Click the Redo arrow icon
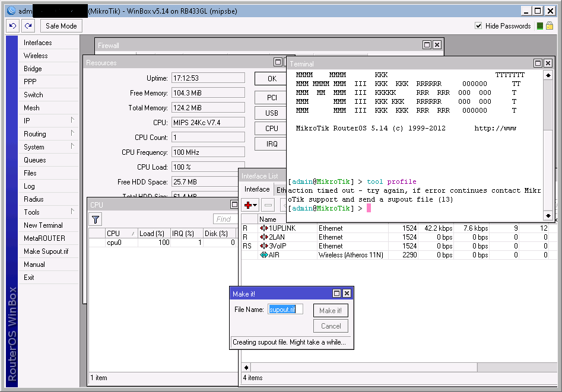Screen dimensions: 562x392 pyautogui.click(x=28, y=26)
